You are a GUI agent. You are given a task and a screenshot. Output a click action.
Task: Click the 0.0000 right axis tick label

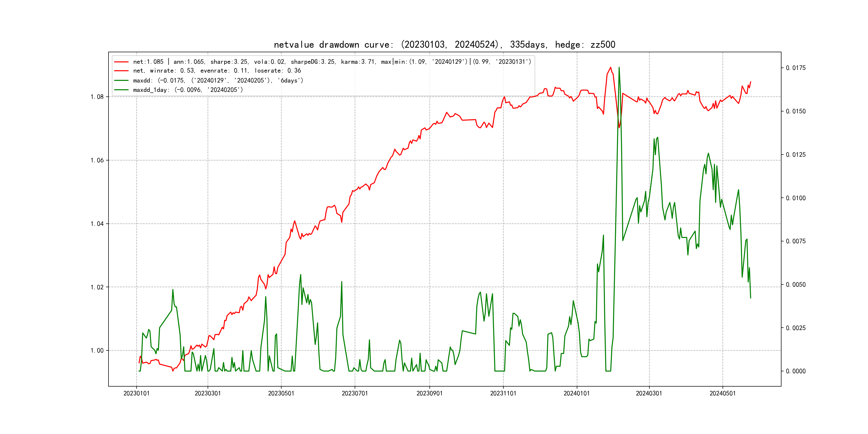(796, 371)
